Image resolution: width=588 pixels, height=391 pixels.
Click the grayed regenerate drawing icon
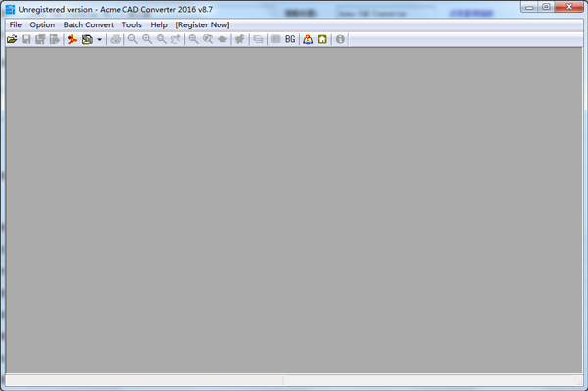coord(240,39)
